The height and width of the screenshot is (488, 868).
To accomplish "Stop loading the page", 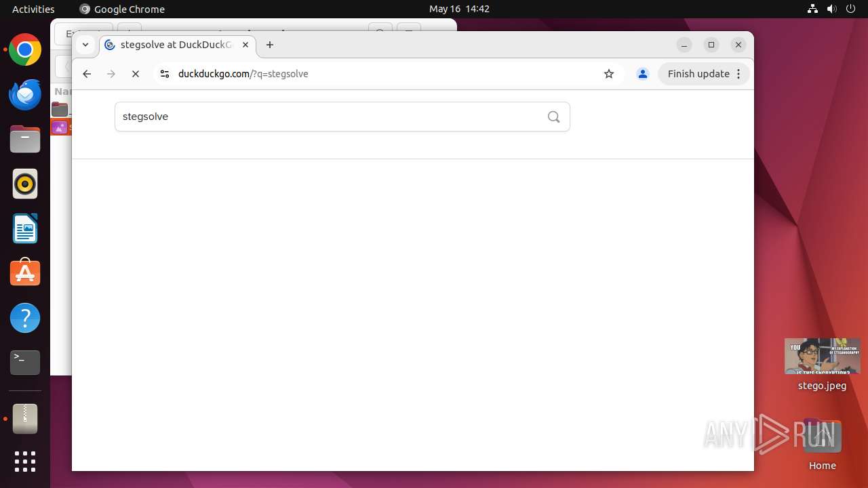I will pos(136,74).
